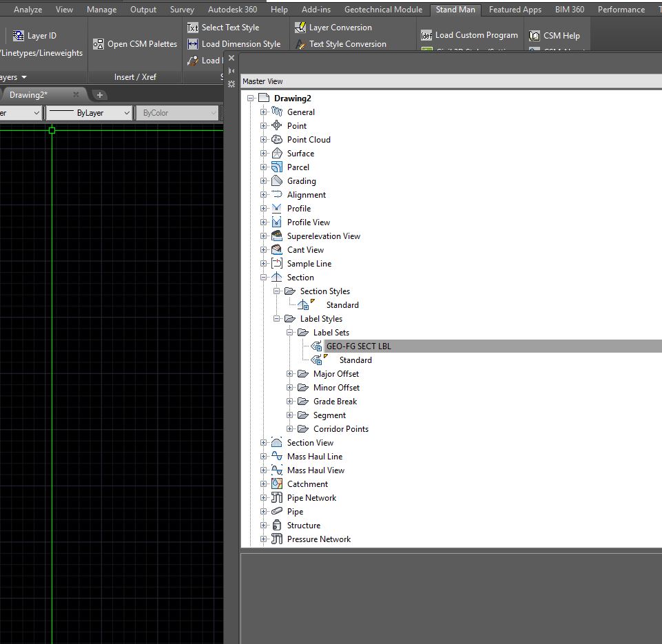
Task: Add a new drawing tab
Action: 100,95
